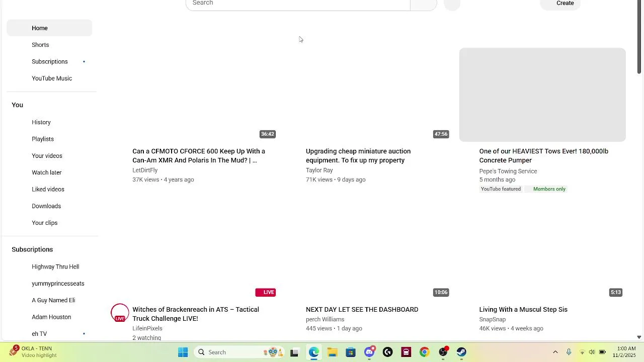Open OBS Studio from the taskbar

[443, 352]
